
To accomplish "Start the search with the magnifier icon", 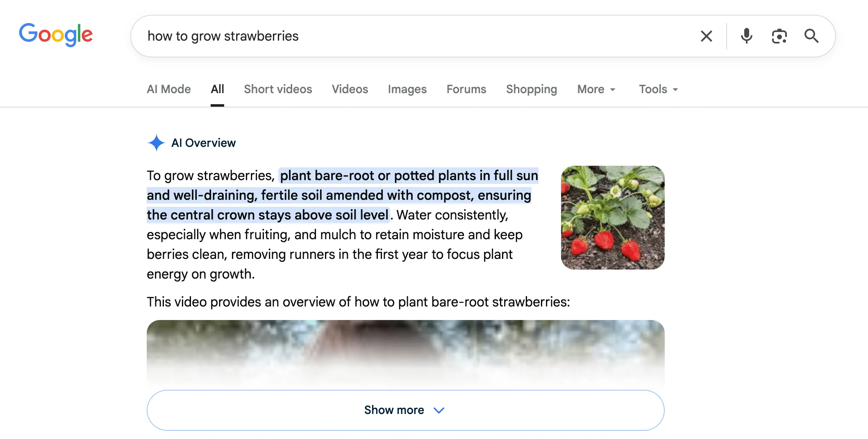I will click(x=811, y=36).
